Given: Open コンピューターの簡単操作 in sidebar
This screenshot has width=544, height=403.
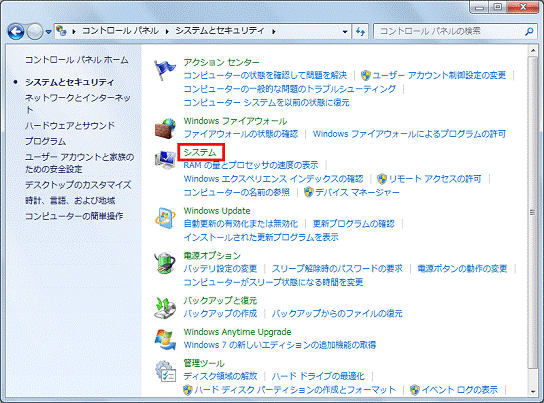Looking at the screenshot, I should tap(74, 216).
